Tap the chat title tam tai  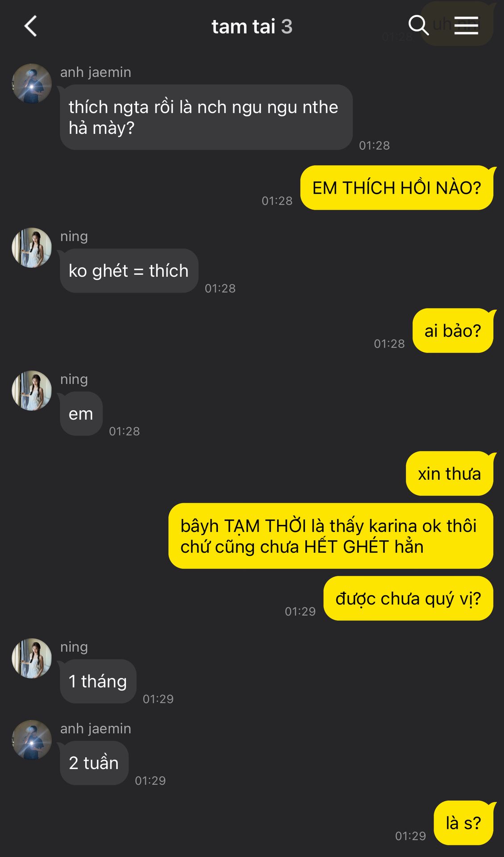coord(243,26)
